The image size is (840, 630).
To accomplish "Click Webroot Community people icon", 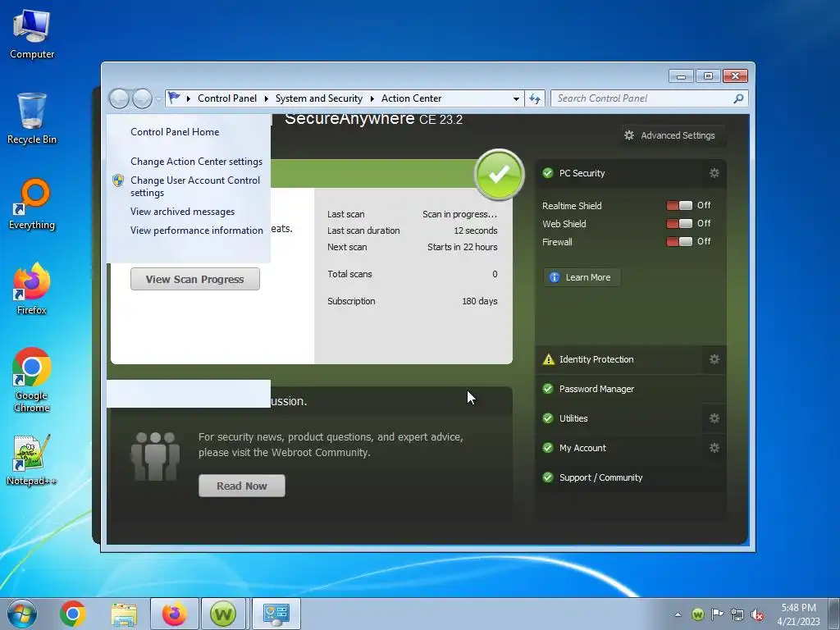I will click(155, 456).
